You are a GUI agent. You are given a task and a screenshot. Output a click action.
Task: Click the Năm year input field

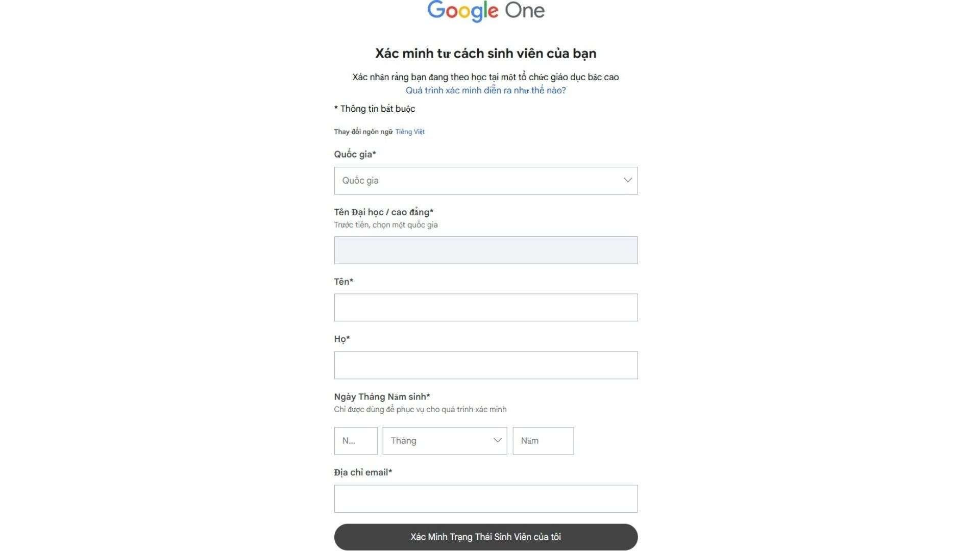coord(543,441)
